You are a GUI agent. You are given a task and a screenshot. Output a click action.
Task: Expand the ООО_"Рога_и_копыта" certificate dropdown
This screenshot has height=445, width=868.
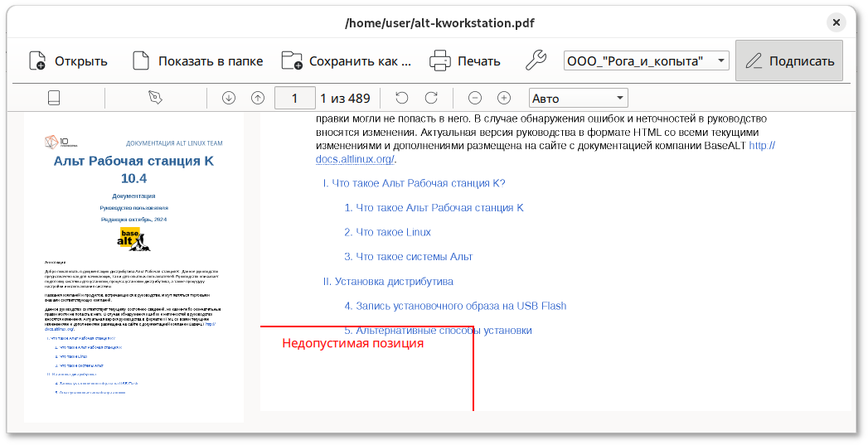click(646, 60)
